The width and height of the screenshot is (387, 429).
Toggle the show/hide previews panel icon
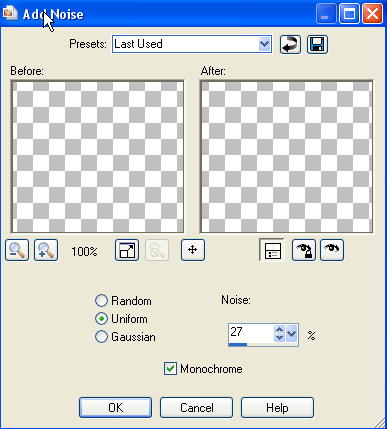point(272,250)
